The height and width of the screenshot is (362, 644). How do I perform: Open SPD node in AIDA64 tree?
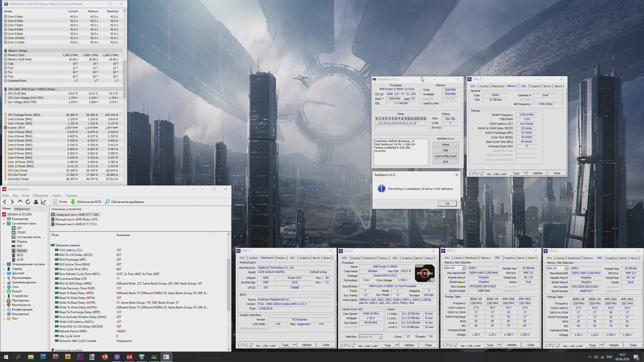click(17, 246)
